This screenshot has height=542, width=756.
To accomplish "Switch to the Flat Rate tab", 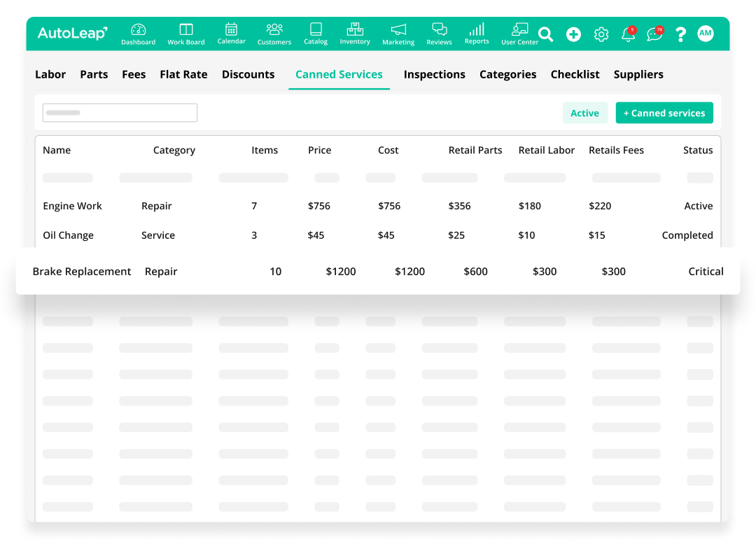I will [183, 74].
